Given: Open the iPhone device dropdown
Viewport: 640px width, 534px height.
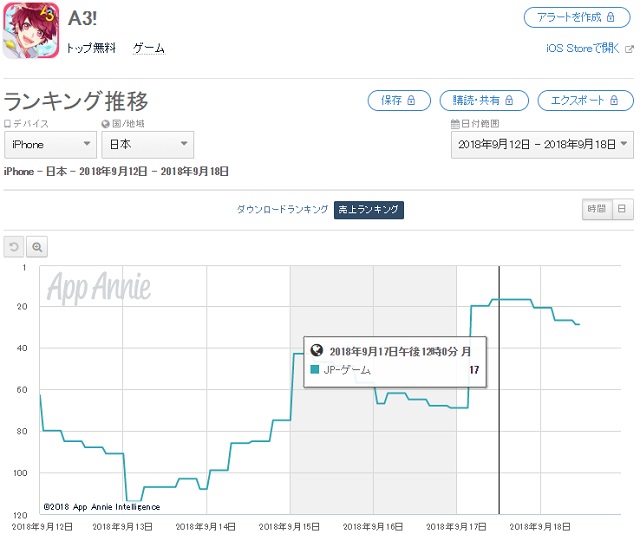Looking at the screenshot, I should pyautogui.click(x=50, y=145).
